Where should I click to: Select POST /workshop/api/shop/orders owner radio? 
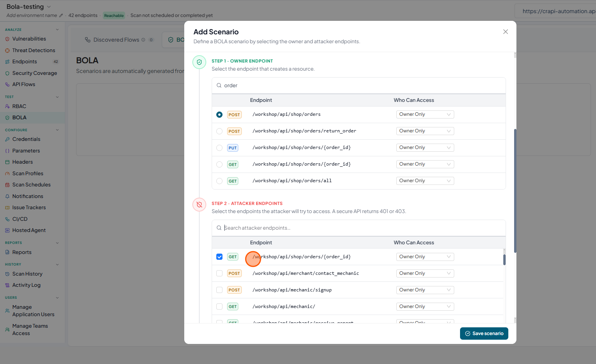(x=219, y=115)
